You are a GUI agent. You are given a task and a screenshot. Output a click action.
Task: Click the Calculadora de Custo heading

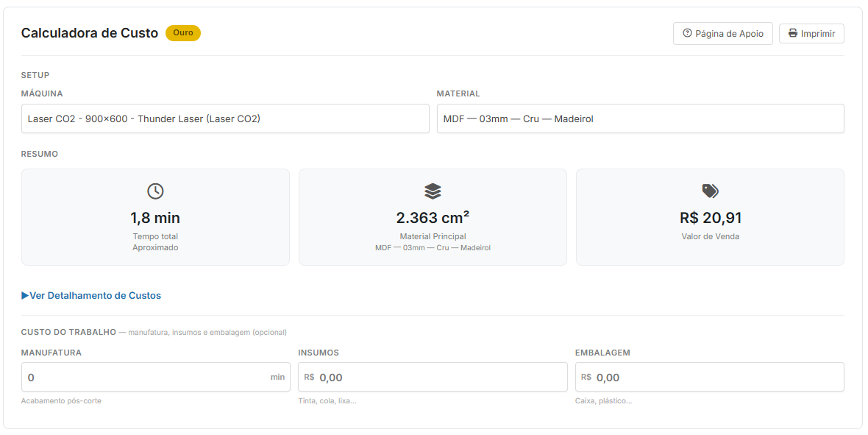tap(90, 33)
